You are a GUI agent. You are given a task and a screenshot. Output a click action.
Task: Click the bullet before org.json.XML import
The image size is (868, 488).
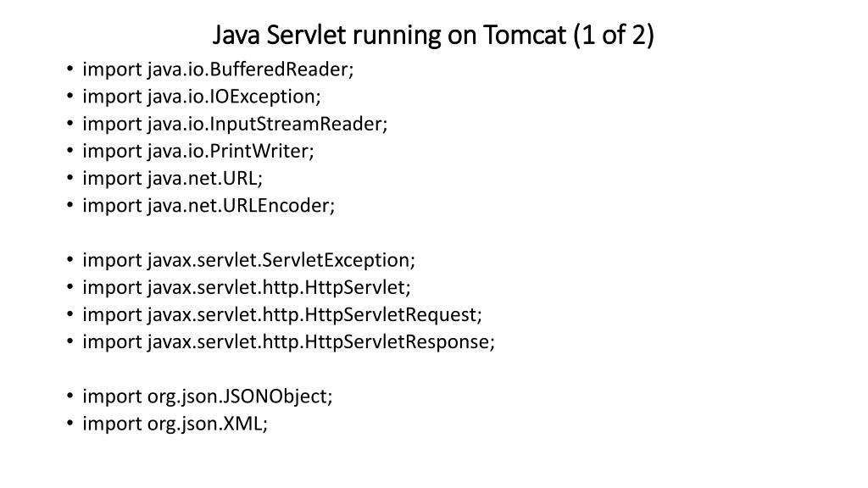(70, 424)
